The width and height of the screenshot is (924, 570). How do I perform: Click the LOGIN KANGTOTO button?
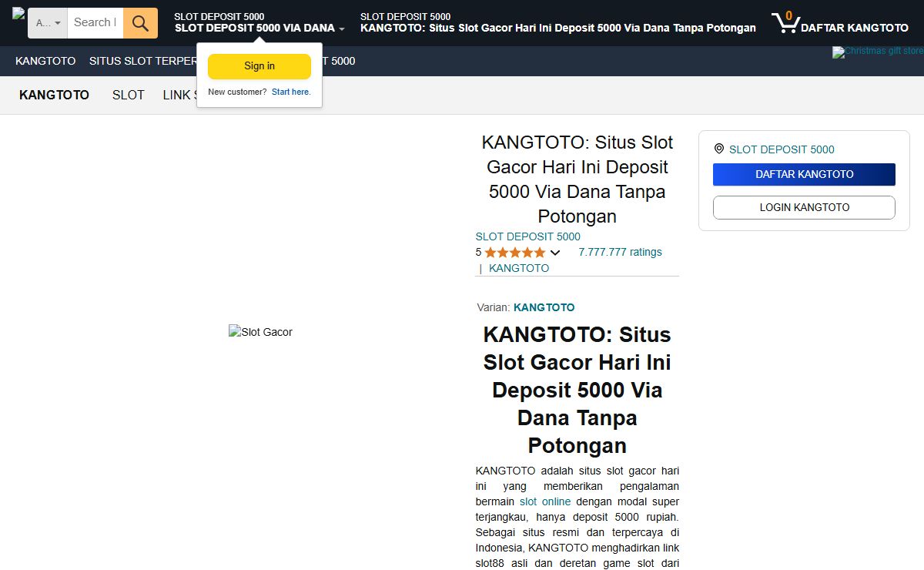point(804,207)
